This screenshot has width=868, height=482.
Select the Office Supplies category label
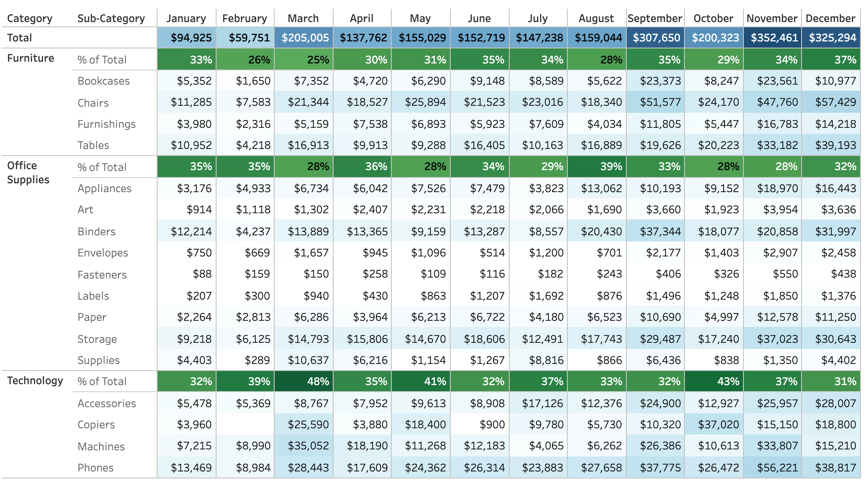[28, 173]
